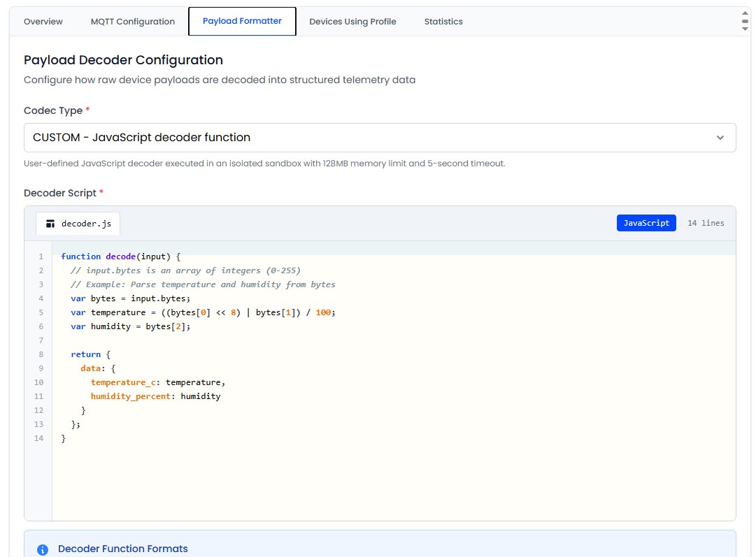756x557 pixels.
Task: Place cursor on the var temperature code line
Action: (203, 312)
